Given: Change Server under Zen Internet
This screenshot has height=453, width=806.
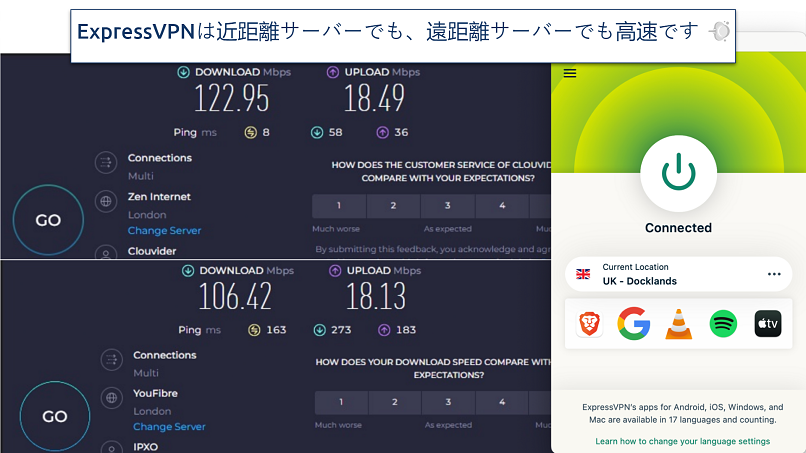Looking at the screenshot, I should pyautogui.click(x=164, y=230).
